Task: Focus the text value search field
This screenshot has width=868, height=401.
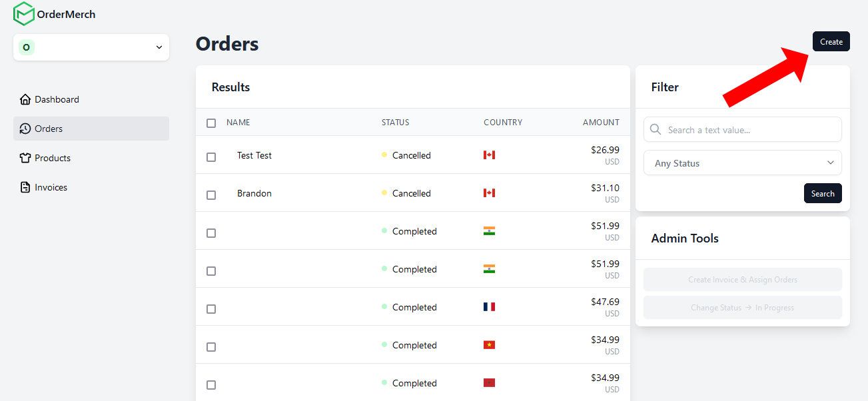Action: coord(749,130)
